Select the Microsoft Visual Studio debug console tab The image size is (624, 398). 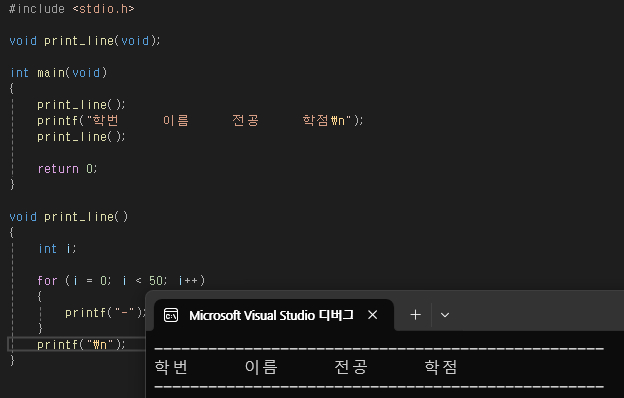pyautogui.click(x=274, y=315)
